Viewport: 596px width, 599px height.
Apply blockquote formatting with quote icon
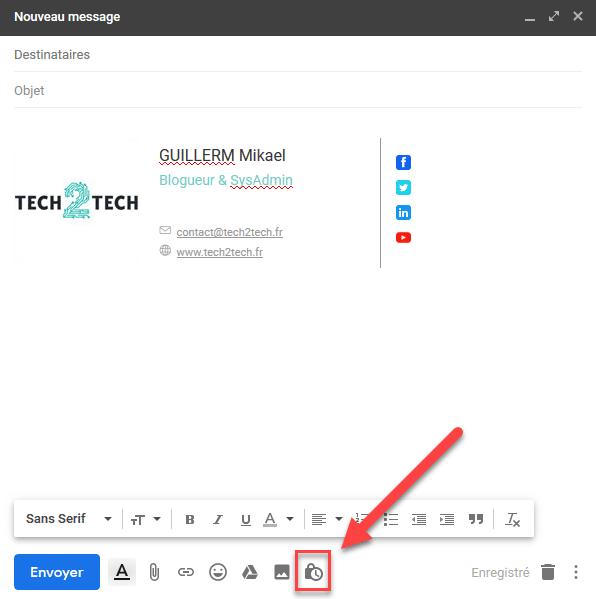pos(476,519)
